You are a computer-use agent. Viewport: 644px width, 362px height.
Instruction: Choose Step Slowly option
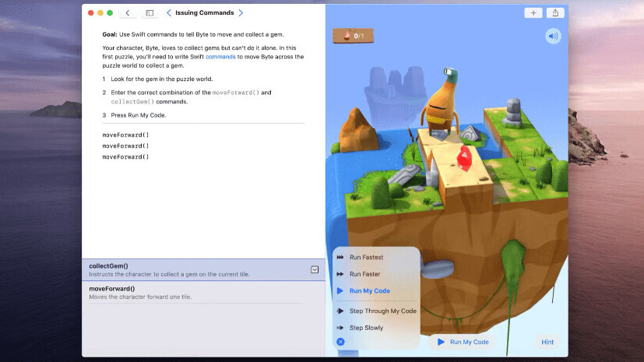(366, 328)
